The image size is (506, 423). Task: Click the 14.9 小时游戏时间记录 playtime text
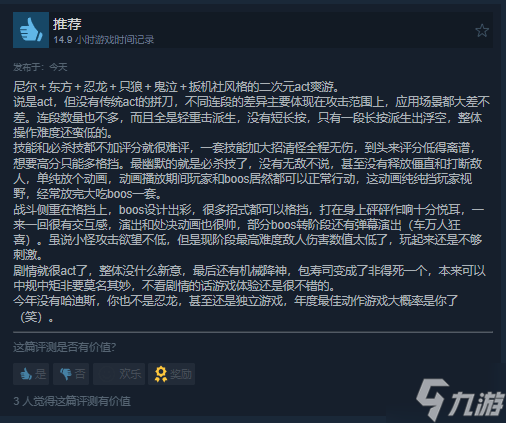[x=104, y=40]
